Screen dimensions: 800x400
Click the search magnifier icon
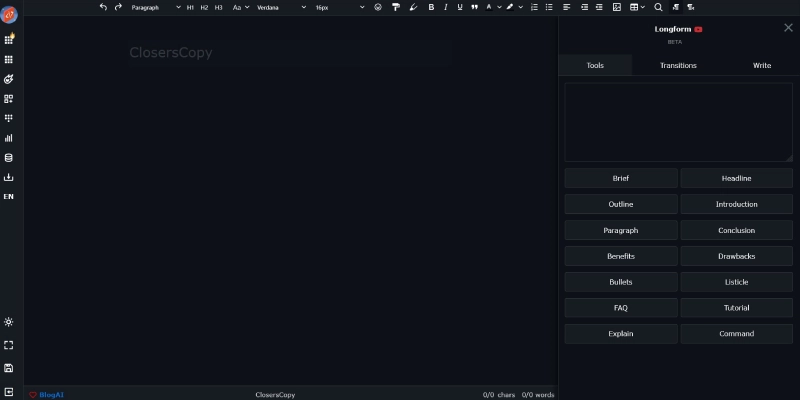coord(658,7)
